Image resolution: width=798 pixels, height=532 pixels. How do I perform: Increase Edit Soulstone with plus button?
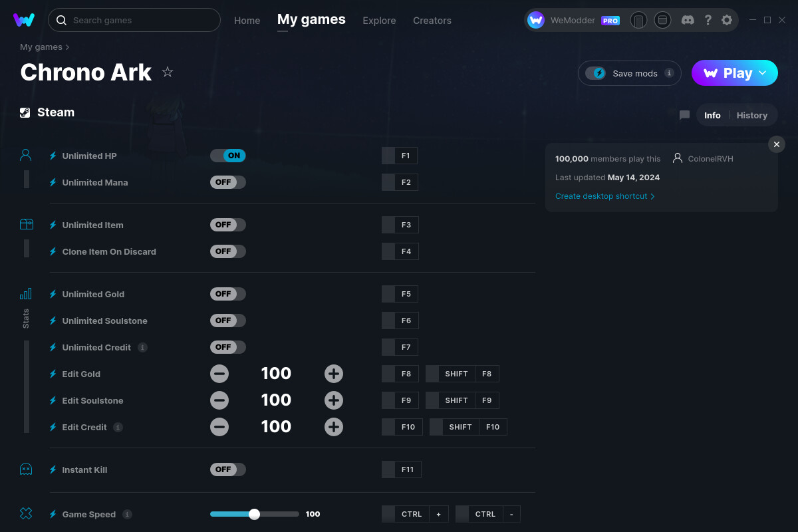tap(334, 400)
